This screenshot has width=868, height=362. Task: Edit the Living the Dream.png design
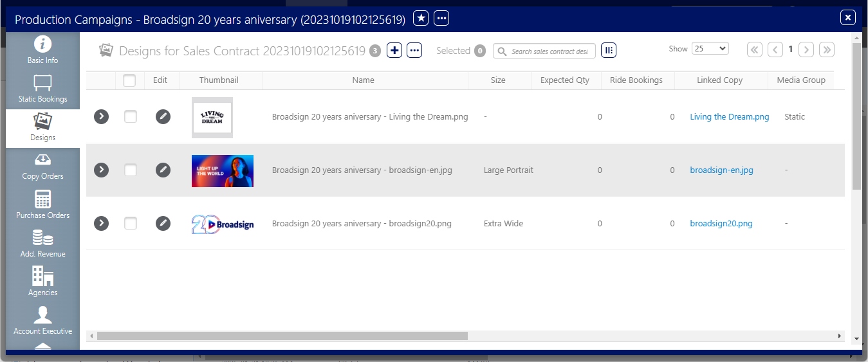click(x=163, y=116)
